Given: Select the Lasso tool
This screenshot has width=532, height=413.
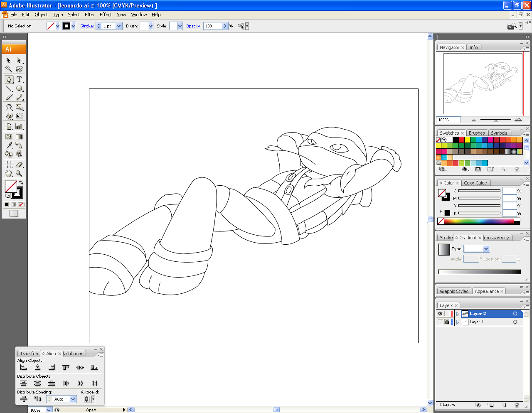Looking at the screenshot, I should click(x=19, y=69).
